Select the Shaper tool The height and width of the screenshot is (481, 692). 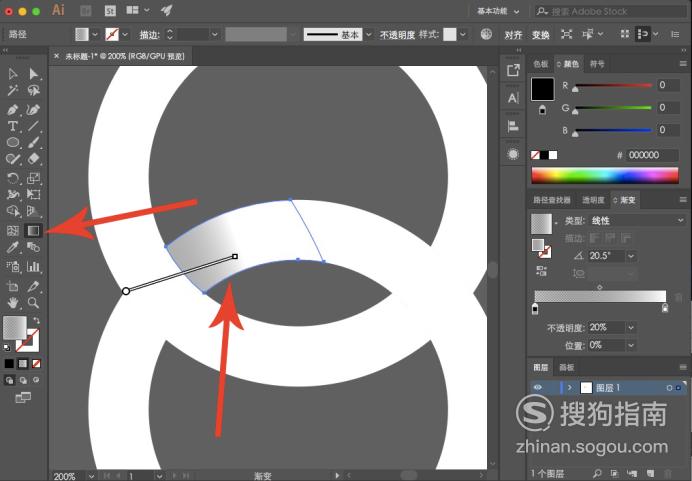(x=13, y=159)
